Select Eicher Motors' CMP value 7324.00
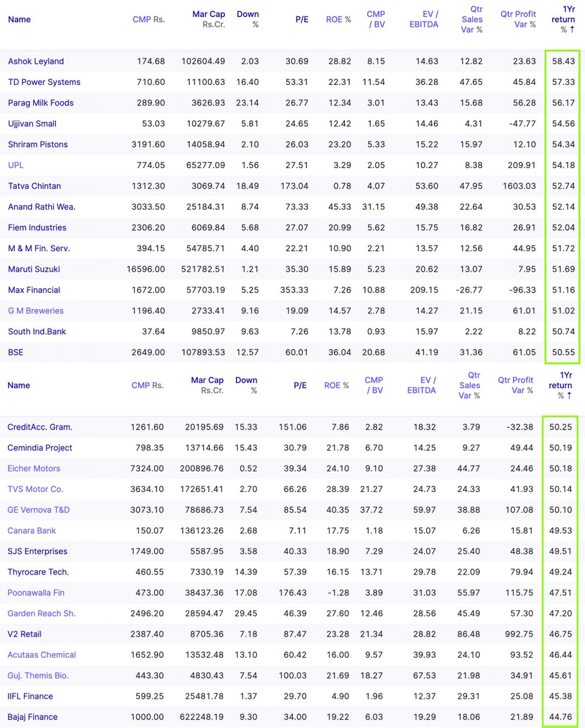The image size is (585, 728). pyautogui.click(x=147, y=468)
